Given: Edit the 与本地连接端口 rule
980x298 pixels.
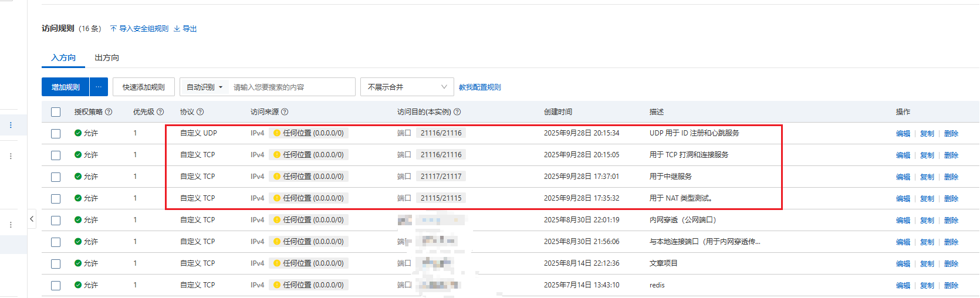Looking at the screenshot, I should click(903, 242).
